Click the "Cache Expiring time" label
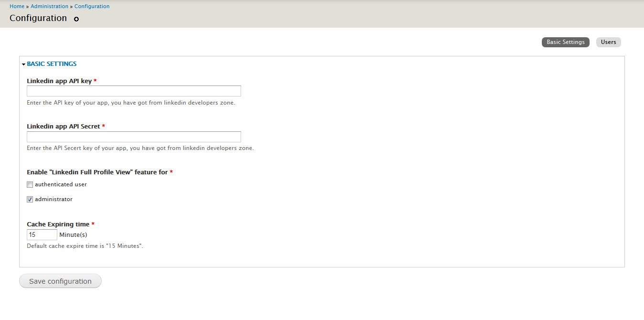The width and height of the screenshot is (644, 320). (58, 224)
